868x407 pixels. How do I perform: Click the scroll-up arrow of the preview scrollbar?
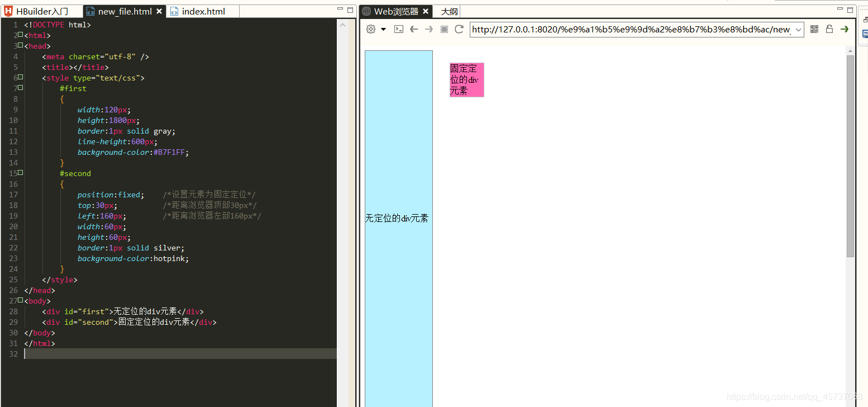[x=850, y=51]
